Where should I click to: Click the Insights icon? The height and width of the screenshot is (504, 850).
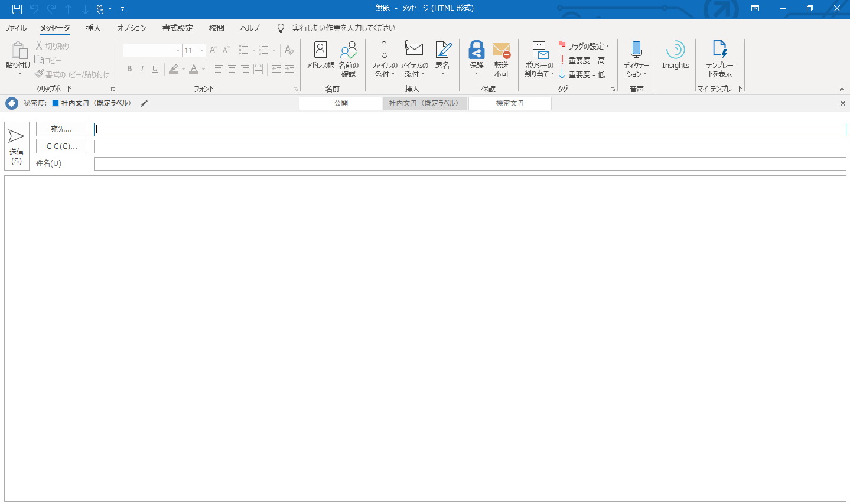(x=675, y=56)
